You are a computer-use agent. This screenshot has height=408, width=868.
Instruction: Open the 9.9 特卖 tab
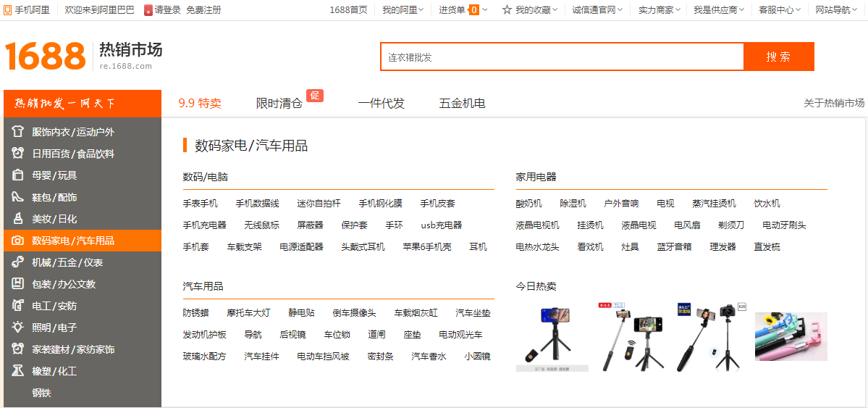tap(200, 103)
